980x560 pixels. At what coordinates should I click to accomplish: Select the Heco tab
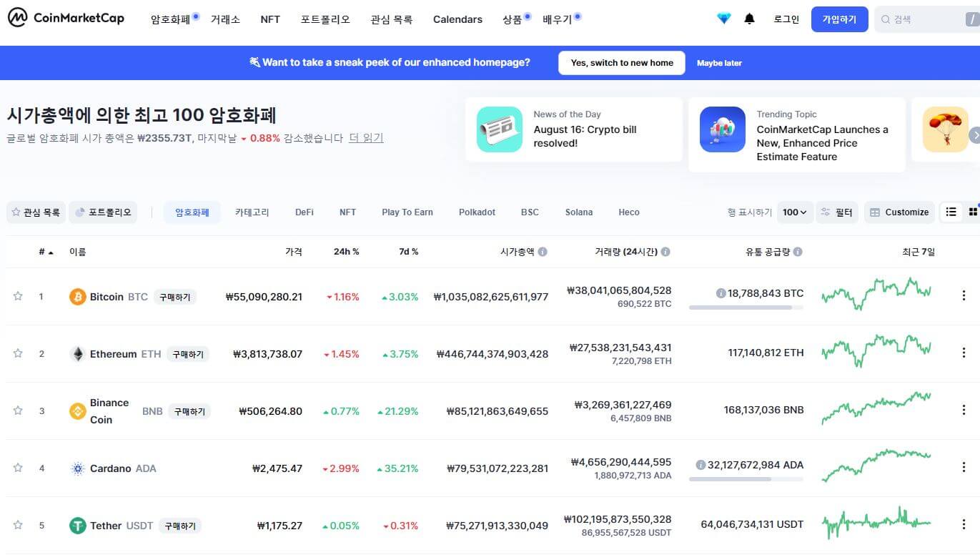(629, 212)
